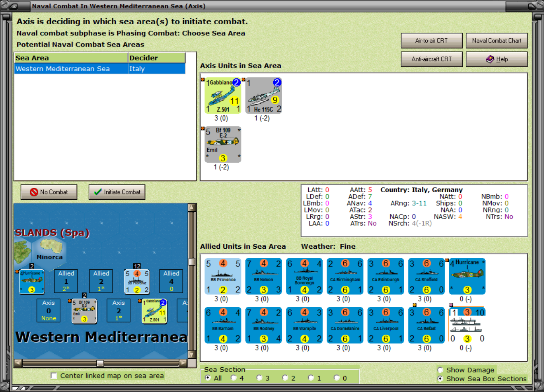Select the CA Dorsetshire cruiser counter
The width and height of the screenshot is (544, 392).
tap(345, 325)
